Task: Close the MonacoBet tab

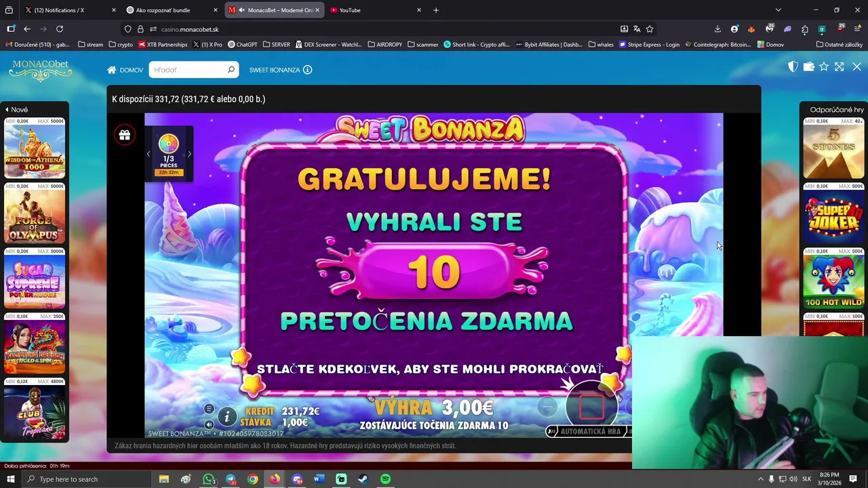Action: pos(317,10)
